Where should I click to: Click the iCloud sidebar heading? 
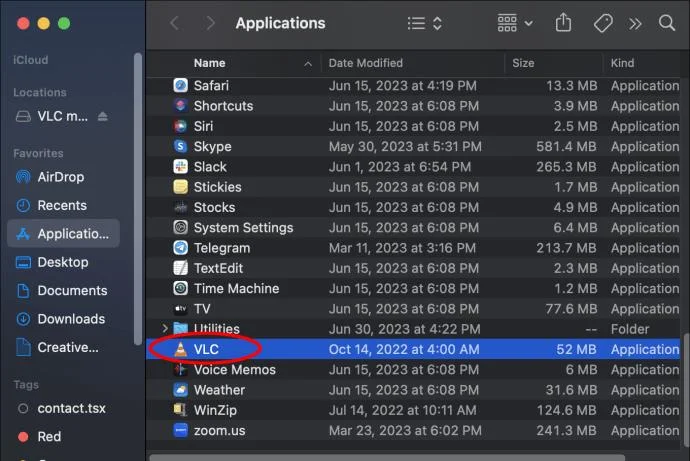[x=30, y=60]
